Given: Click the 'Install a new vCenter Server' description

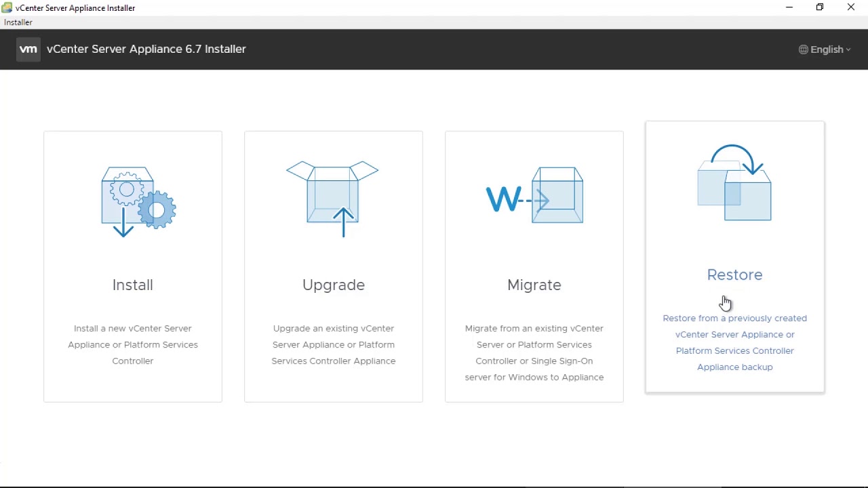Looking at the screenshot, I should coord(133,344).
